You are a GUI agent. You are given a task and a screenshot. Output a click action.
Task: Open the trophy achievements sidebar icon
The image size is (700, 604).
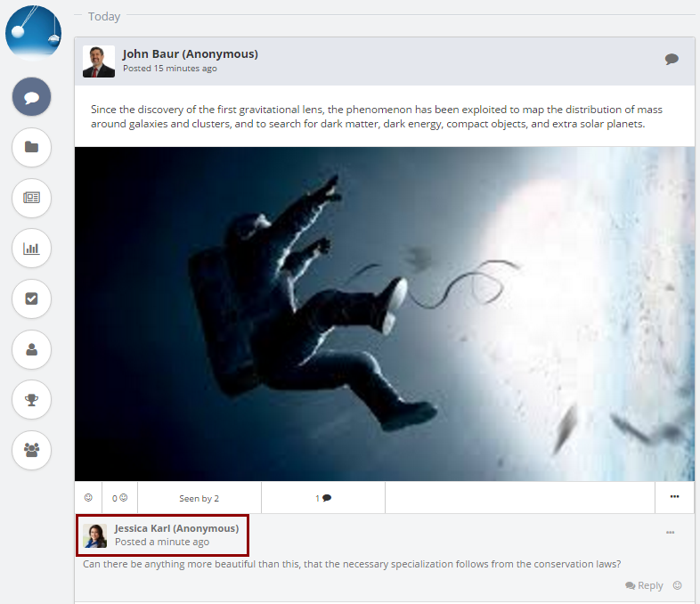(31, 399)
